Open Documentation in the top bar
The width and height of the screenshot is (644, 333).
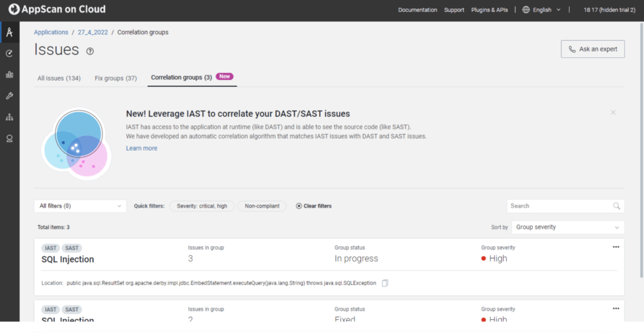pos(417,10)
